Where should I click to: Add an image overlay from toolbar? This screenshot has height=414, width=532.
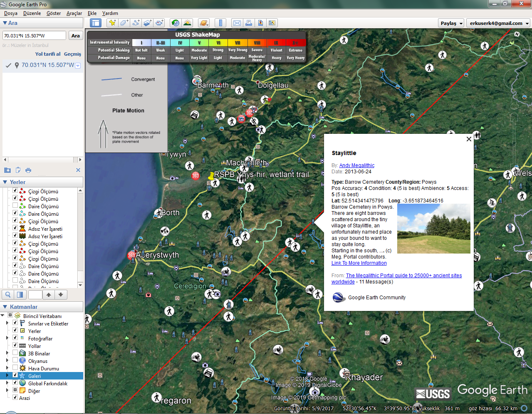[147, 23]
